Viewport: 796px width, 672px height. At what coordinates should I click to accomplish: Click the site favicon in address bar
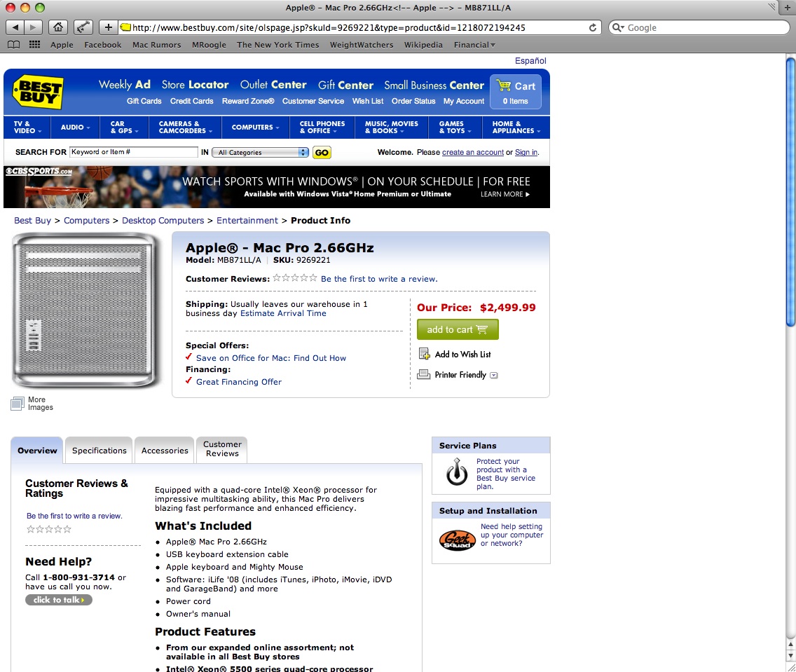(x=125, y=27)
